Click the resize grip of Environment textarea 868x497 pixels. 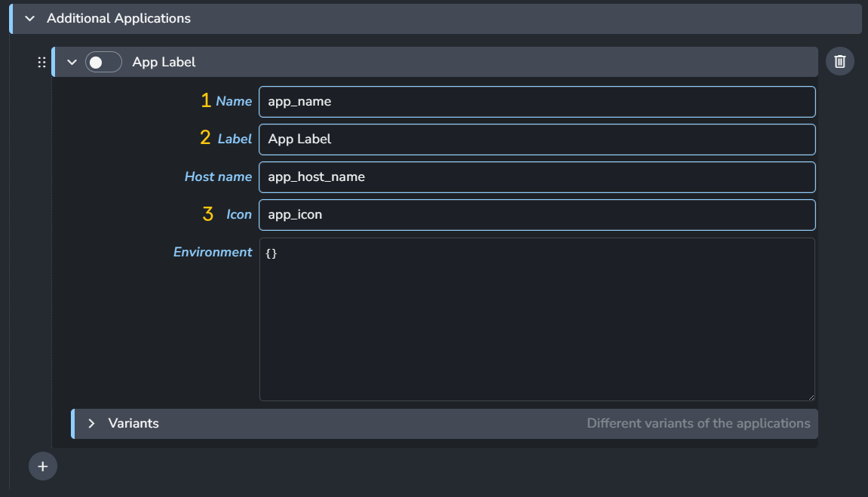point(810,397)
